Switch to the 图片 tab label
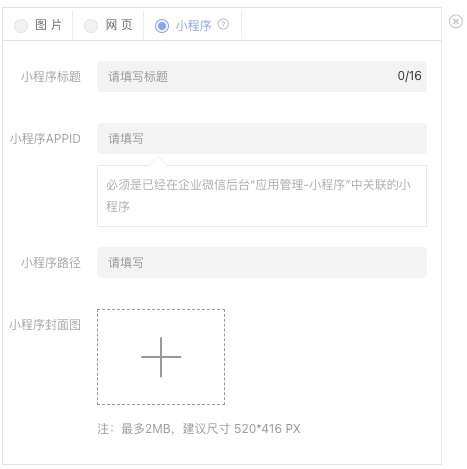The height and width of the screenshot is (469, 467). point(49,25)
